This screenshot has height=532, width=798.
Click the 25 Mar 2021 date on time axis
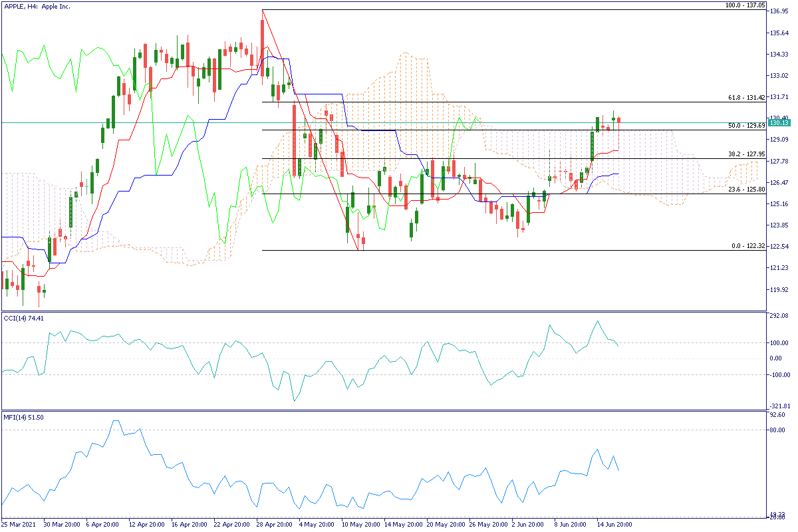point(20,524)
